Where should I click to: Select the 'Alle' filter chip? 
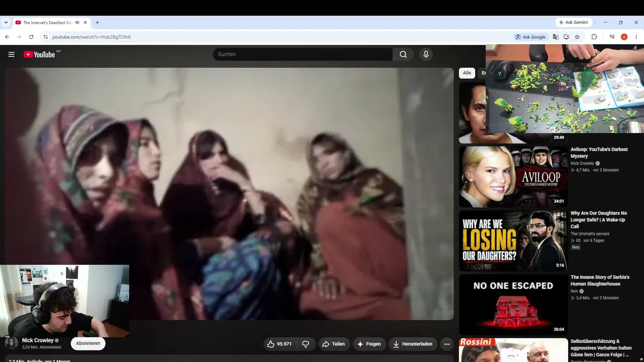pos(467,73)
